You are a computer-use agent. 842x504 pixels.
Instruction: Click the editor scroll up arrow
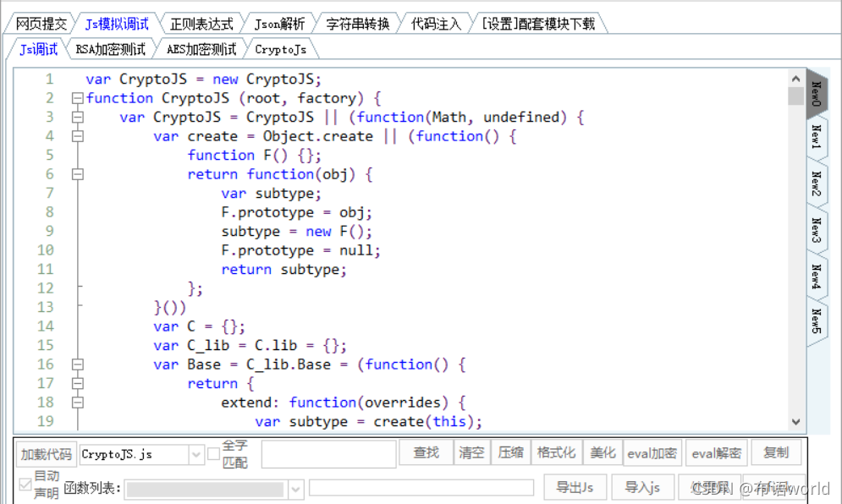click(795, 79)
